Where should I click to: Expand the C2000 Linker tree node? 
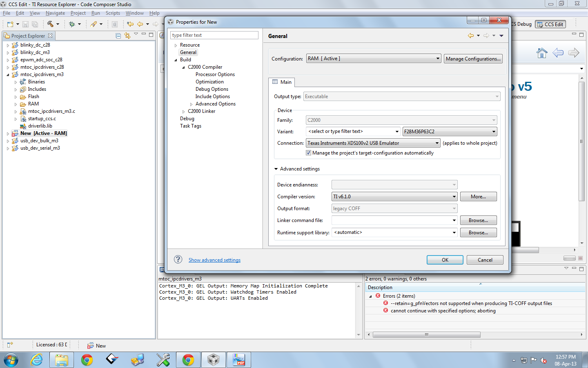tap(183, 111)
